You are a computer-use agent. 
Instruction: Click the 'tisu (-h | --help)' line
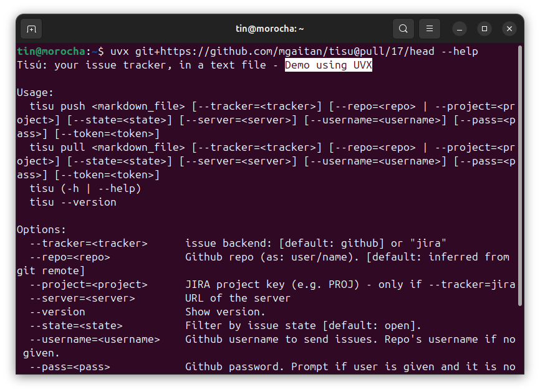85,189
